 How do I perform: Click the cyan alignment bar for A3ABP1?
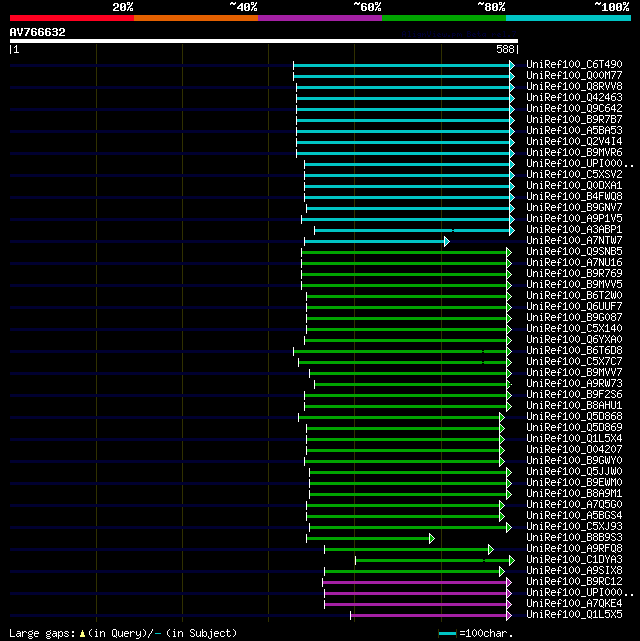(x=412, y=231)
